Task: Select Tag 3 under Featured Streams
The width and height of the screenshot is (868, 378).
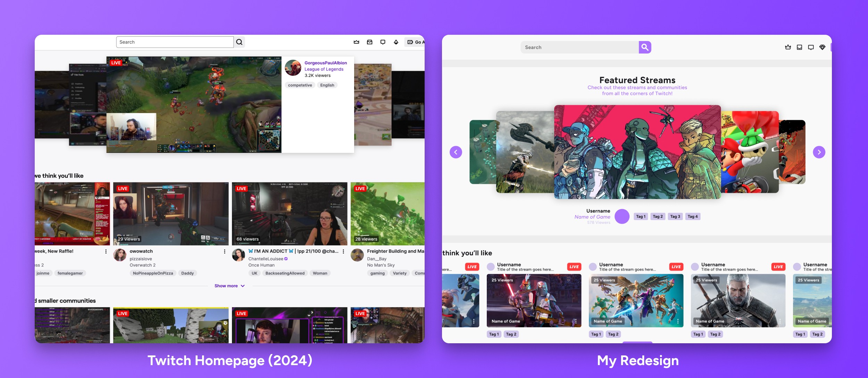Action: click(675, 216)
